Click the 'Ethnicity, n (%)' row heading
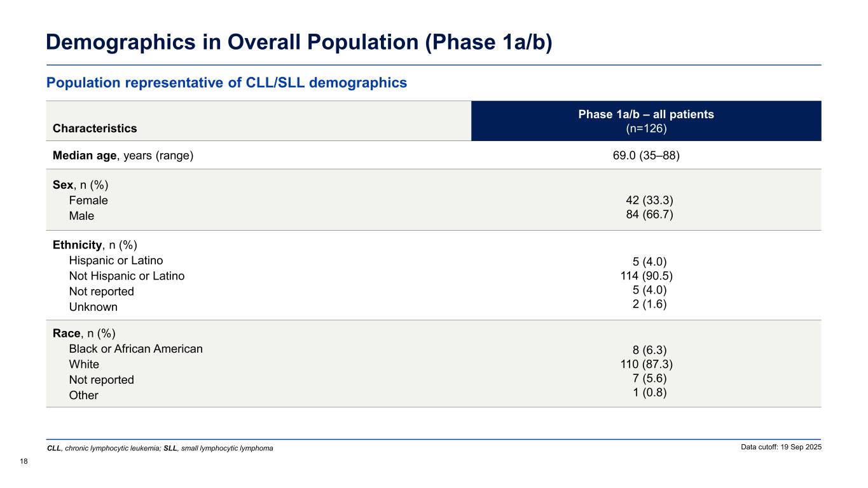Viewport: 868px width, 488px height. coord(95,245)
